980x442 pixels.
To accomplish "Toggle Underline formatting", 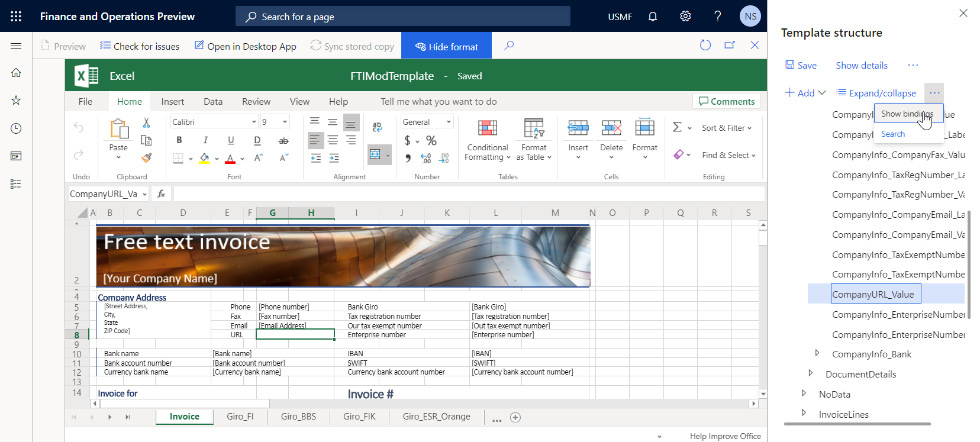I will coord(231,140).
